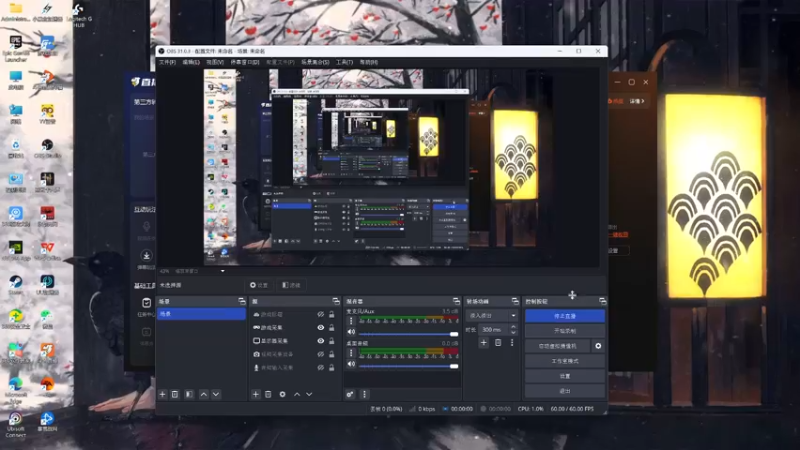The image size is (800, 450).
Task: Open advanced audio properties gear icon
Action: [350, 394]
